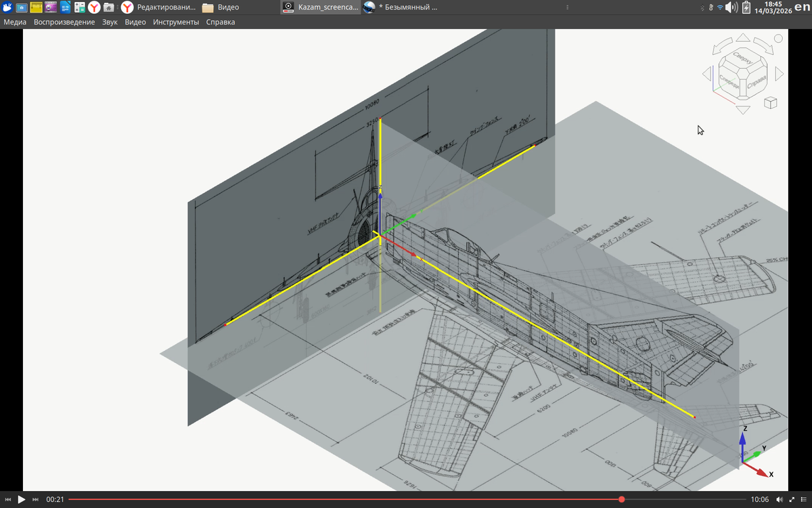Image resolution: width=812 pixels, height=508 pixels.
Task: Click the mini cube view menu icon
Action: [770, 103]
